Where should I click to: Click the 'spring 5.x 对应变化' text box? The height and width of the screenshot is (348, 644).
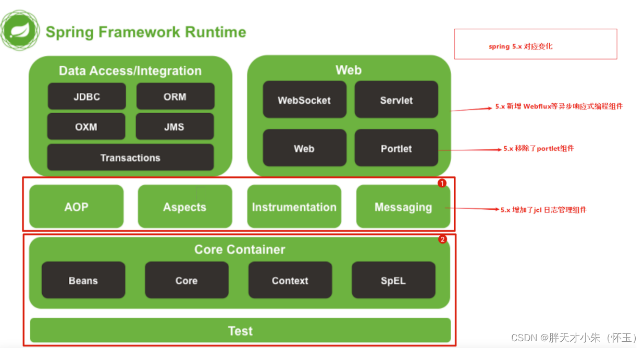pos(536,44)
